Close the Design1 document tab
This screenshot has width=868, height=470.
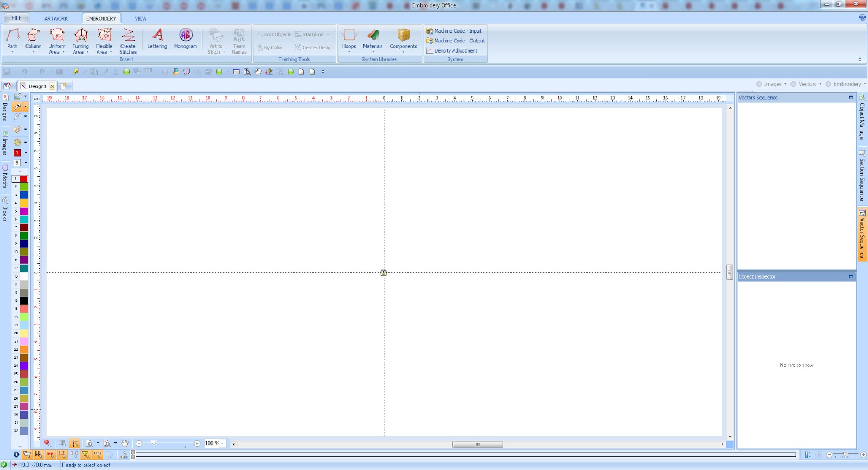[52, 86]
